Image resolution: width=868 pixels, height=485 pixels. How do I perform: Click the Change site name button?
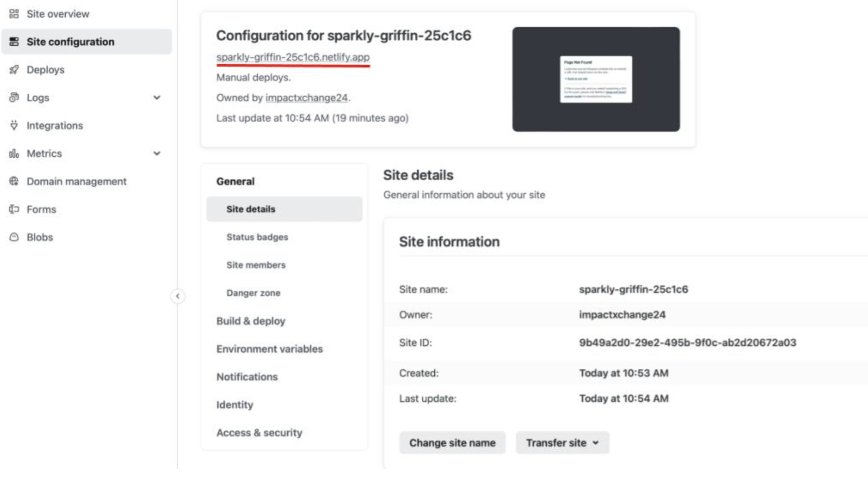click(x=452, y=443)
